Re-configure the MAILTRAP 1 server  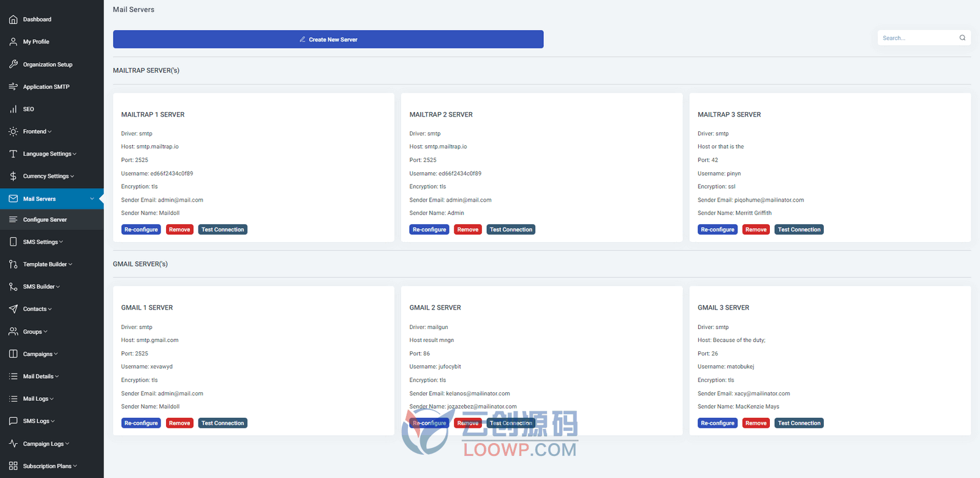[x=141, y=230]
